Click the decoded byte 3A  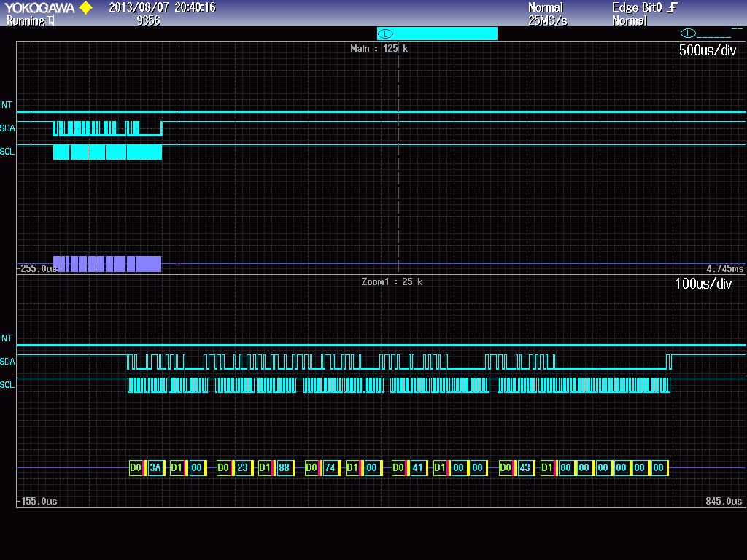click(x=155, y=467)
